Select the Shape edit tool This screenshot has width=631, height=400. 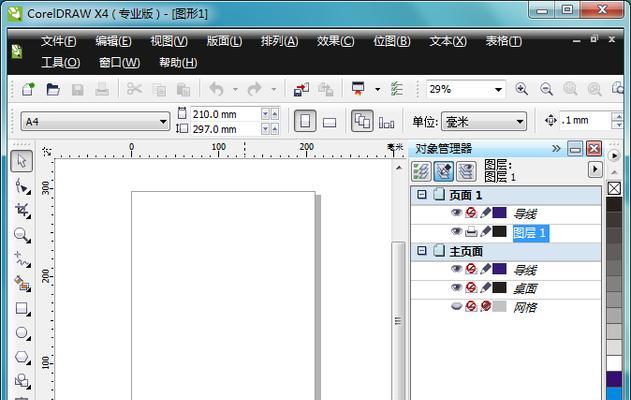22,186
